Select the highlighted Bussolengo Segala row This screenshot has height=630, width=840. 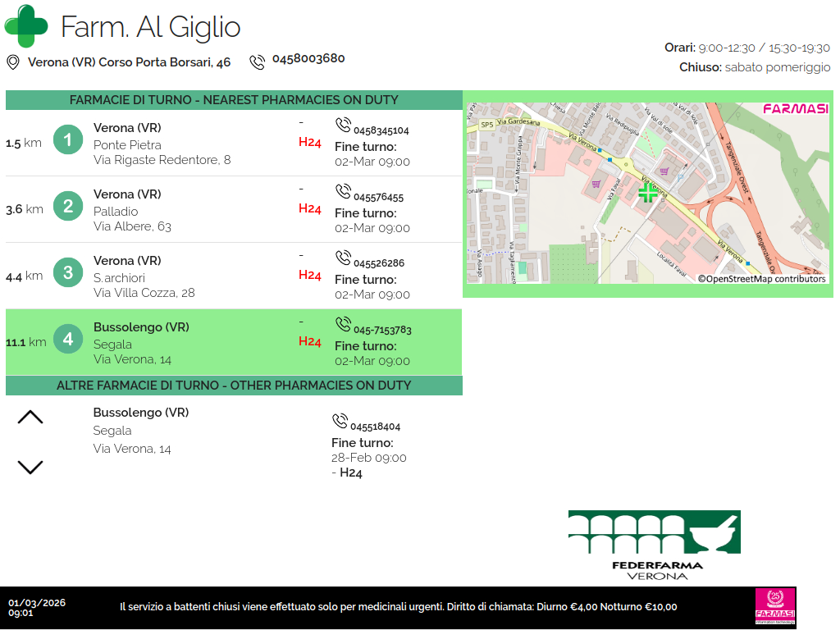click(x=234, y=342)
